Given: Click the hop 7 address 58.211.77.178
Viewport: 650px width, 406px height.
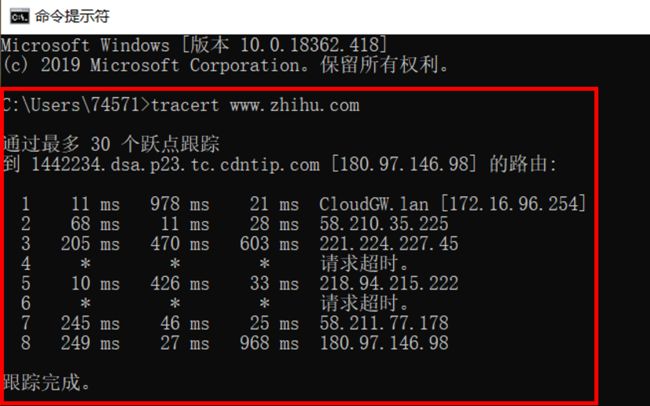Looking at the screenshot, I should [x=384, y=323].
